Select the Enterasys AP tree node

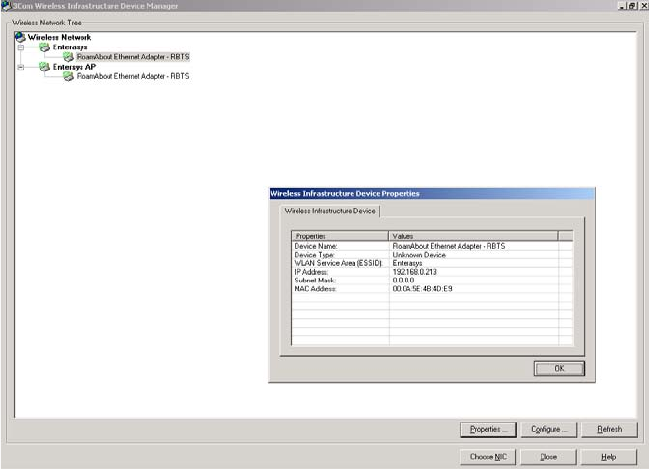coord(74,67)
